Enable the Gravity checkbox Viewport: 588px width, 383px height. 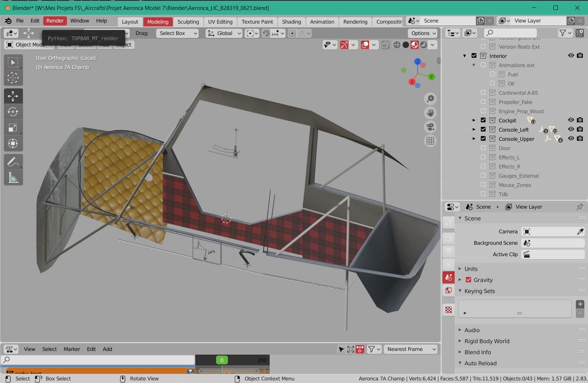tap(468, 280)
